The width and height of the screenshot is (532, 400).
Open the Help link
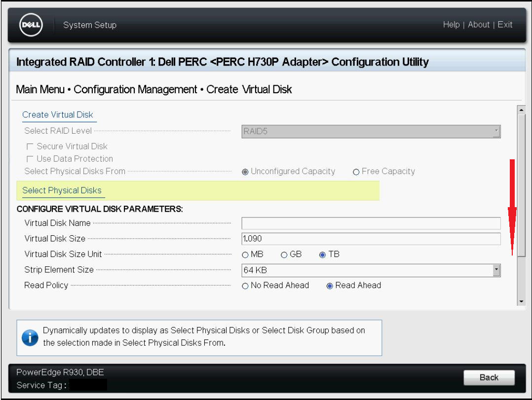[451, 25]
